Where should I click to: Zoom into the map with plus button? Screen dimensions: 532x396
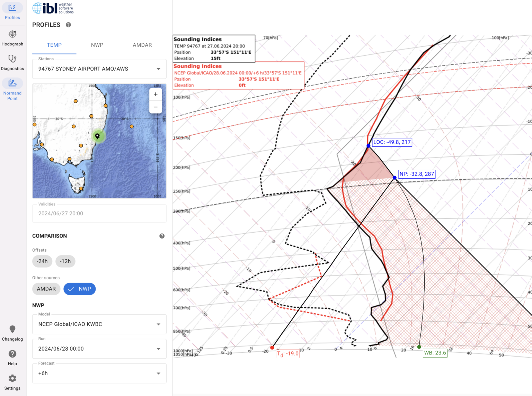156,94
